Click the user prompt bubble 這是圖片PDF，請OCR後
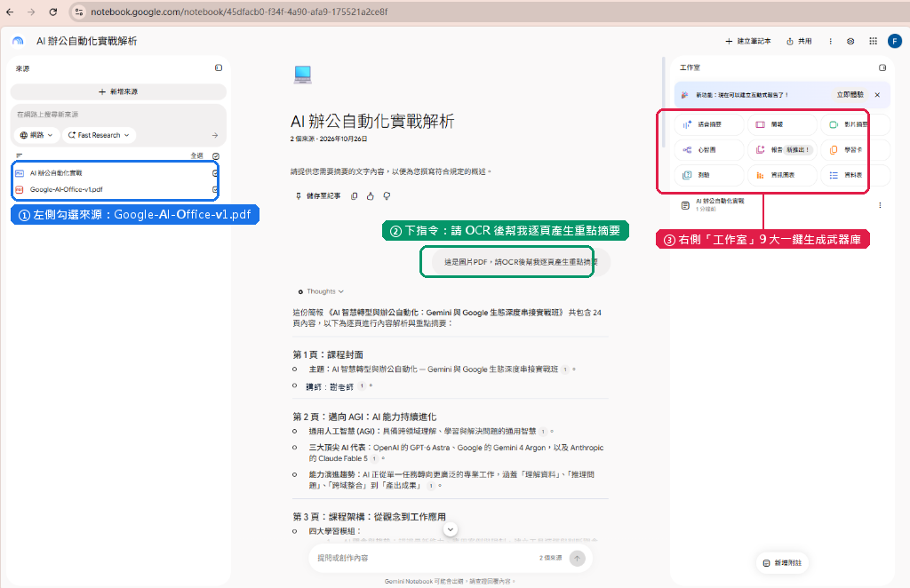This screenshot has height=588, width=910. pos(521,262)
